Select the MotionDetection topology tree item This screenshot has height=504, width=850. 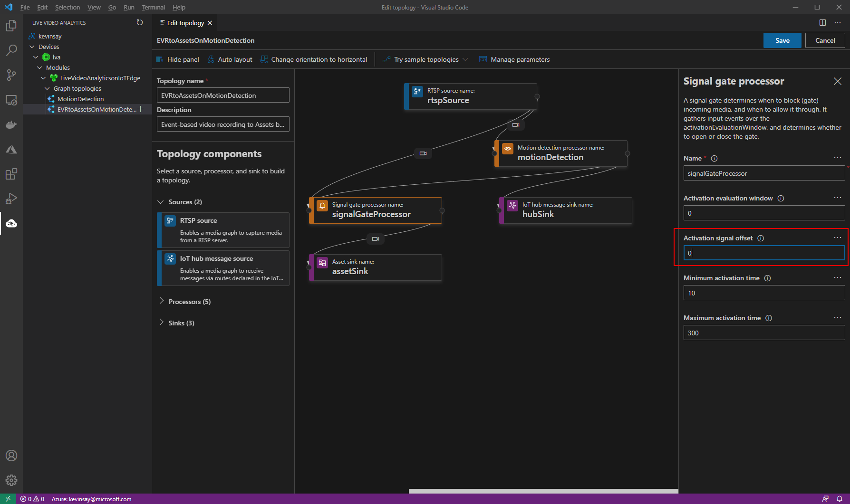pos(80,99)
